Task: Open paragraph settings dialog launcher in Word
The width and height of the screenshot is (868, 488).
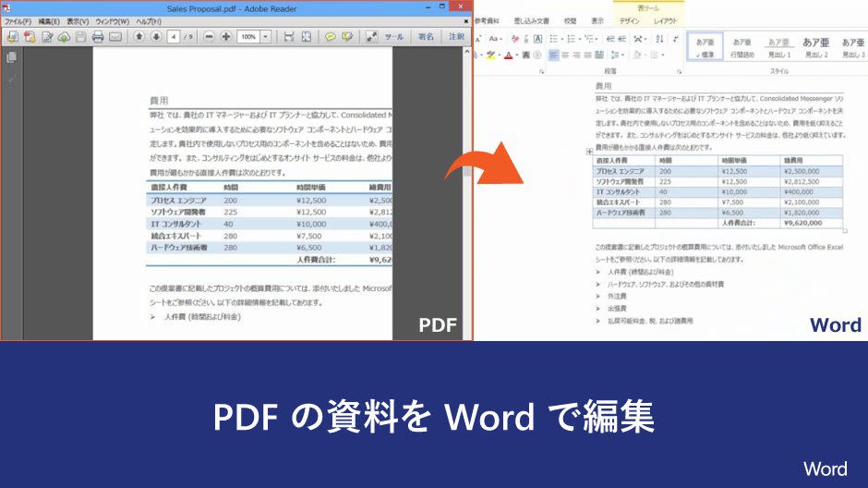Action: coord(680,71)
